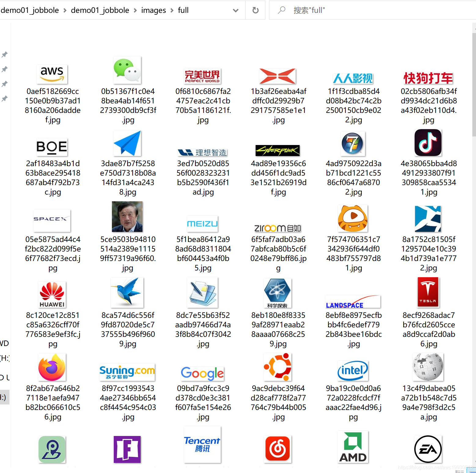Select the purple Fortnite F image
The height and width of the screenshot is (473, 476).
127,449
